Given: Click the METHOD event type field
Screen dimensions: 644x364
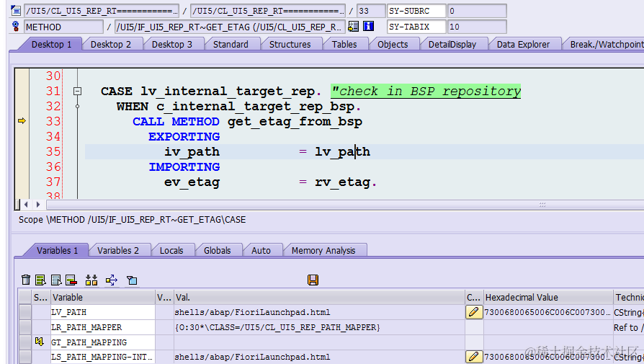Looking at the screenshot, I should (x=63, y=27).
